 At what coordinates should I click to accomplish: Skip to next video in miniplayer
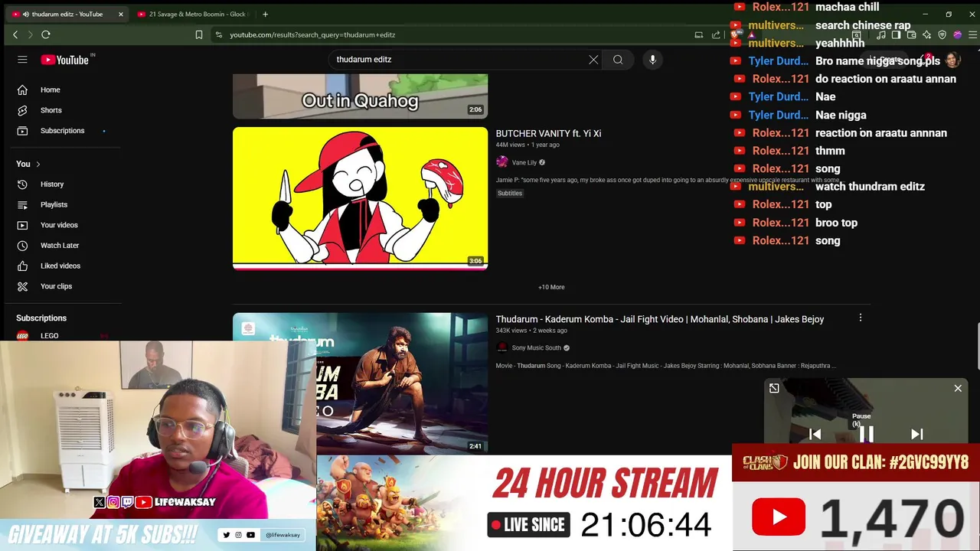pyautogui.click(x=916, y=434)
